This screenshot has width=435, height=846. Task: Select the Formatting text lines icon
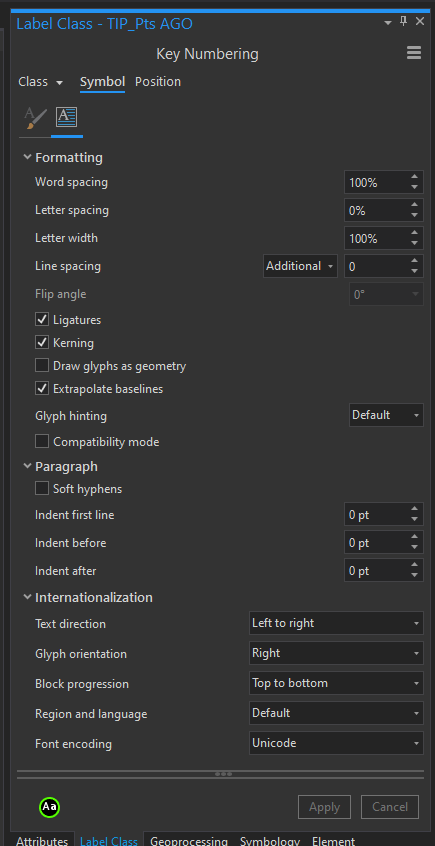[67, 118]
